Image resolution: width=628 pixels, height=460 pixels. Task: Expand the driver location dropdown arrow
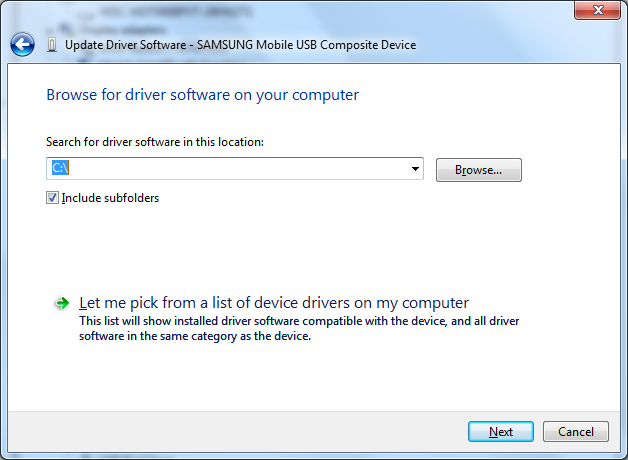pyautogui.click(x=415, y=169)
